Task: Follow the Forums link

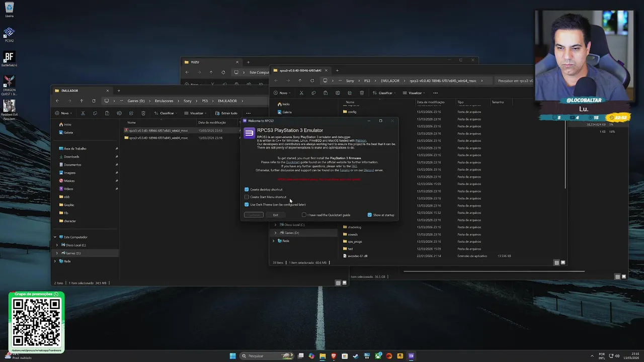Action: (344, 170)
